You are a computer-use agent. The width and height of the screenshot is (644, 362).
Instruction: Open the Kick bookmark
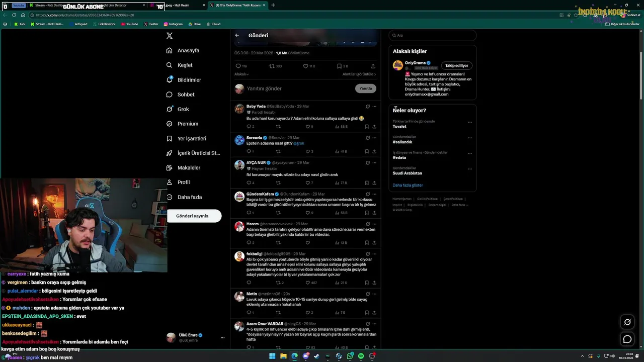20,24
